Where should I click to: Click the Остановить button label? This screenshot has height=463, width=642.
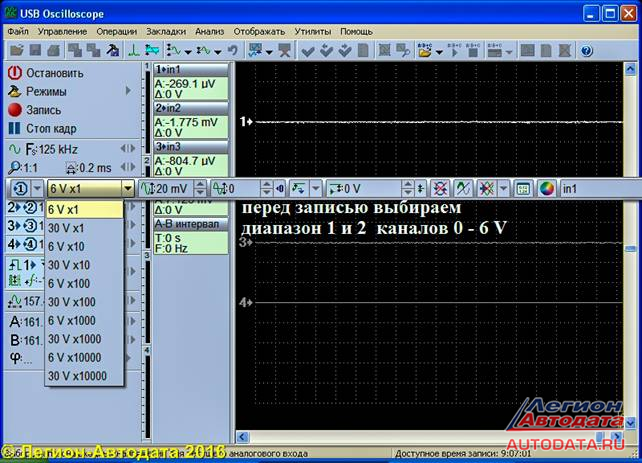pos(55,73)
